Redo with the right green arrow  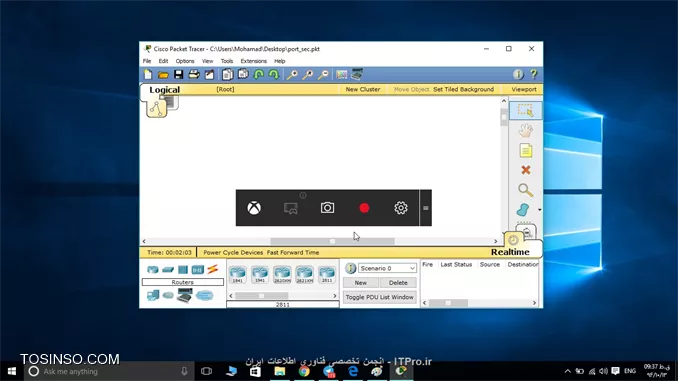pyautogui.click(x=274, y=74)
